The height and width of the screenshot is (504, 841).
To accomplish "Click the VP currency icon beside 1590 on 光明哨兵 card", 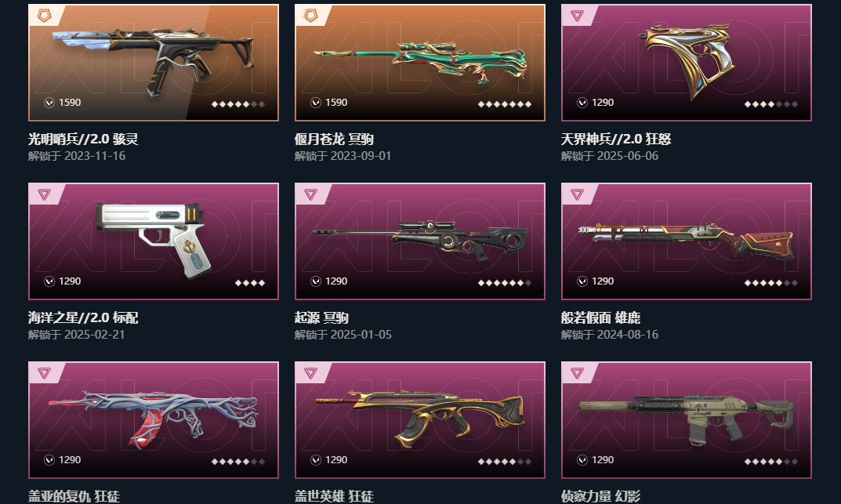I will (49, 103).
